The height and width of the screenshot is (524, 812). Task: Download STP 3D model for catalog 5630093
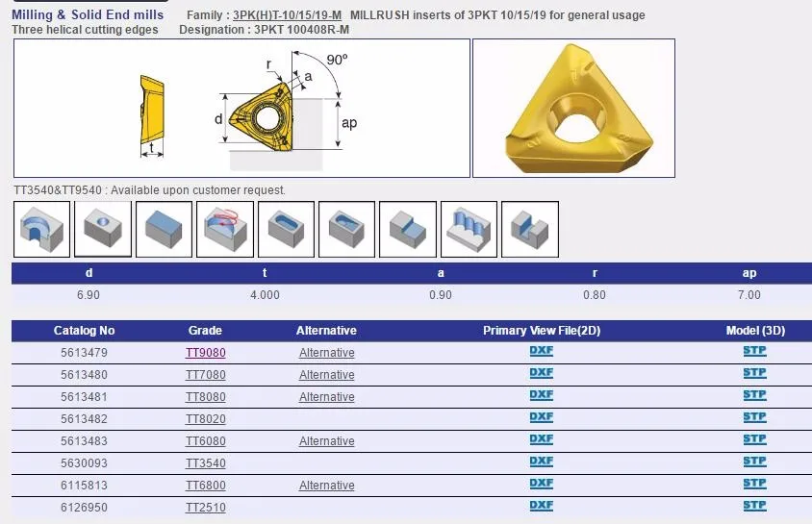click(754, 462)
